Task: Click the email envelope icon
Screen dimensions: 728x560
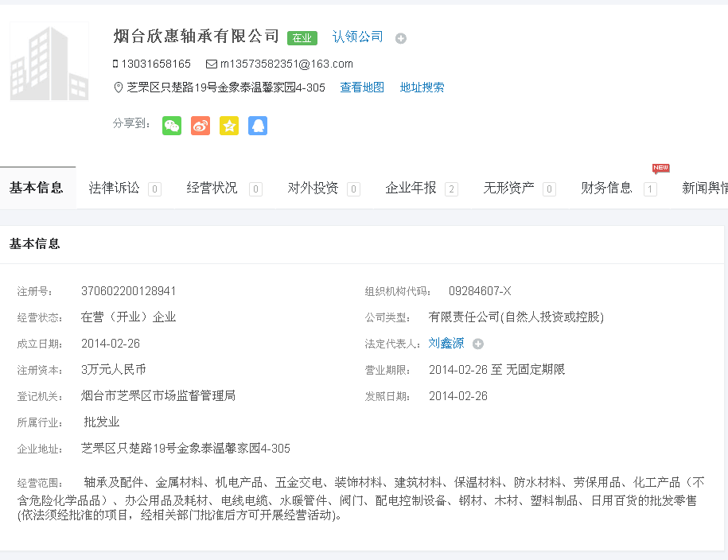Action: 211,64
